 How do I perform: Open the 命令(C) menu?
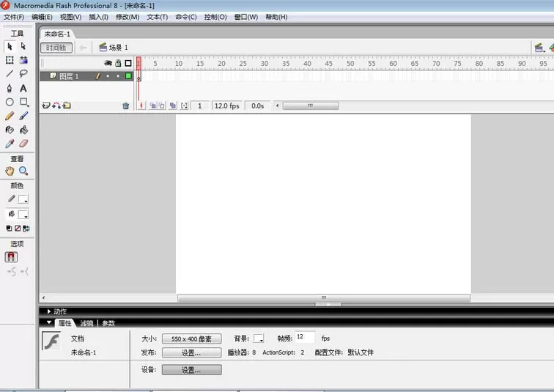(186, 17)
